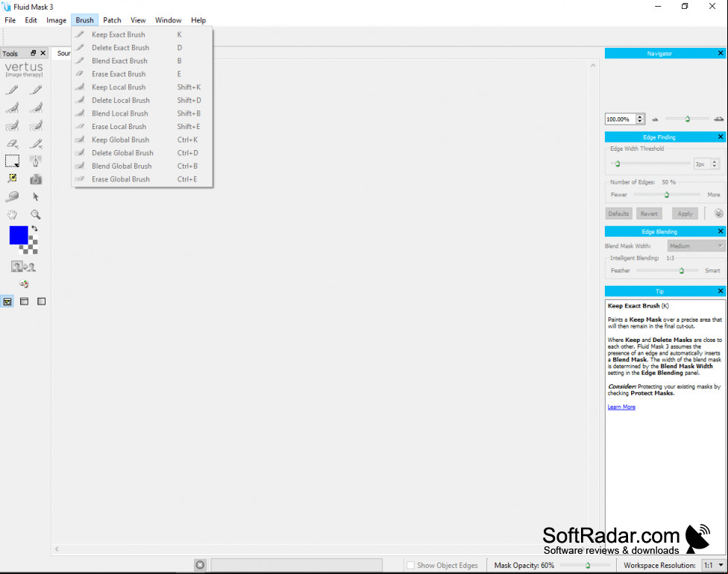Select the Hand pan tool
This screenshot has height=574, width=728.
(x=12, y=214)
